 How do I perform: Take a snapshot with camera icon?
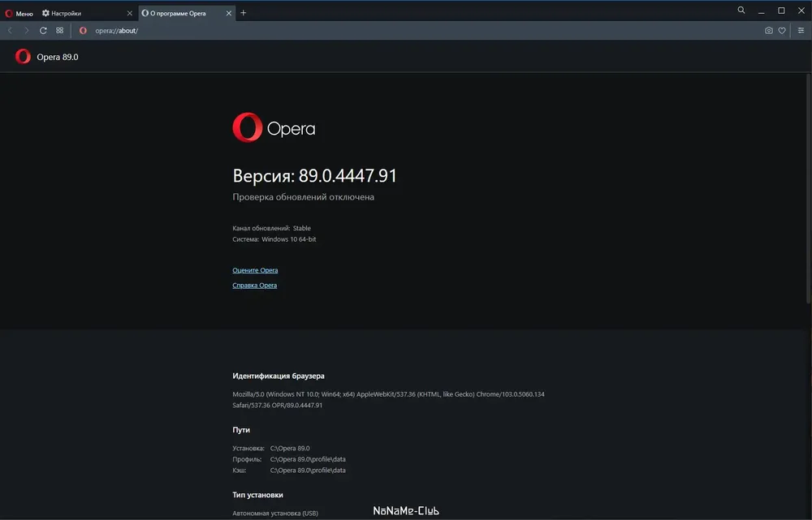tap(769, 31)
